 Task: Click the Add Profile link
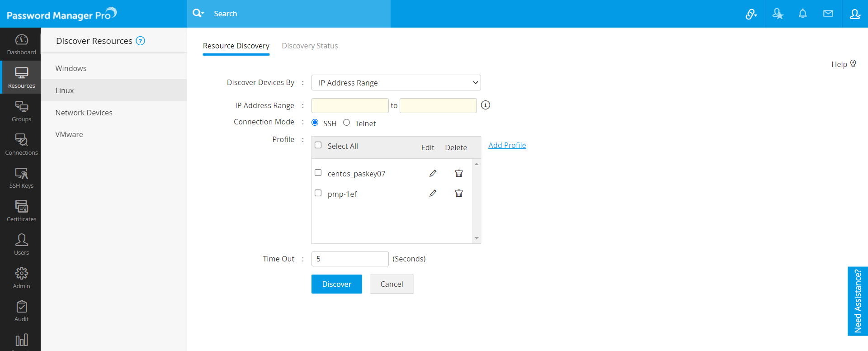click(507, 145)
